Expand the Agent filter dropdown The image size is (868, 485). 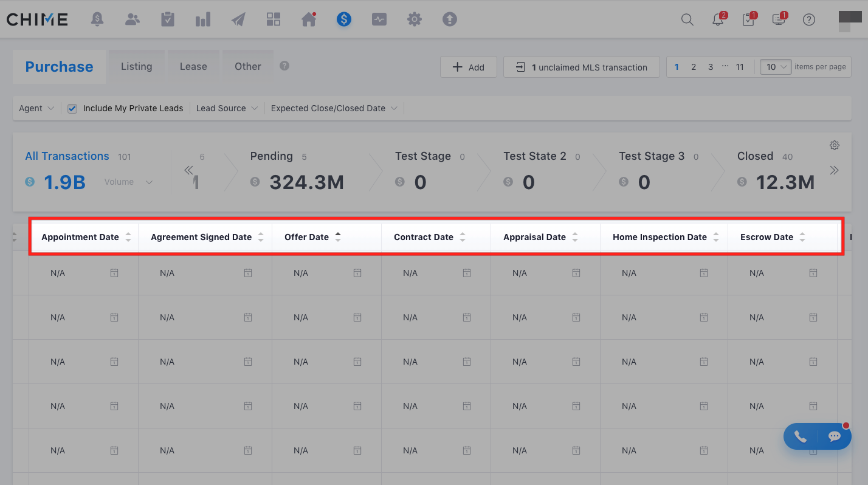(36, 108)
